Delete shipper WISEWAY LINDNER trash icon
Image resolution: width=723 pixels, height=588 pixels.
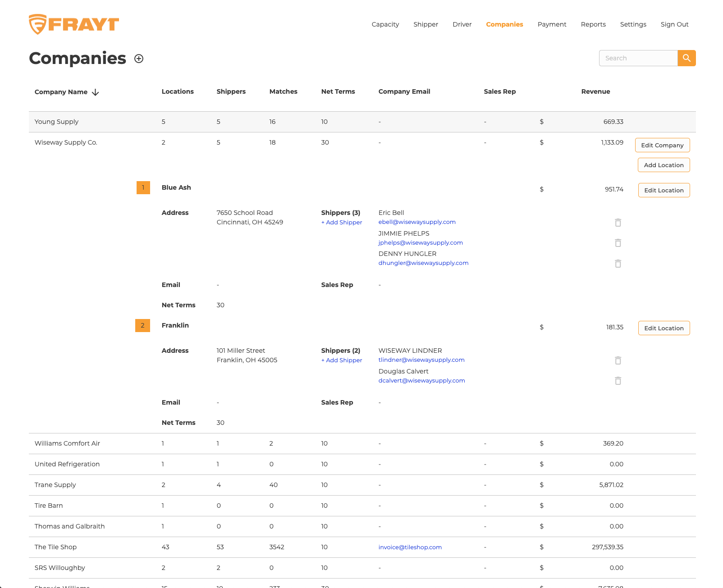[x=618, y=360]
